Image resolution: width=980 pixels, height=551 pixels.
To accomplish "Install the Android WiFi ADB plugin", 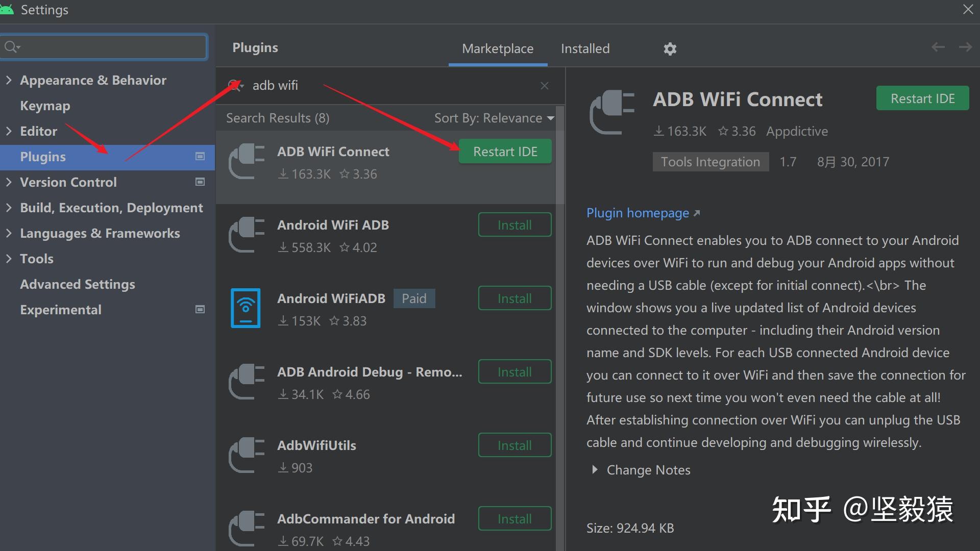I will 514,225.
